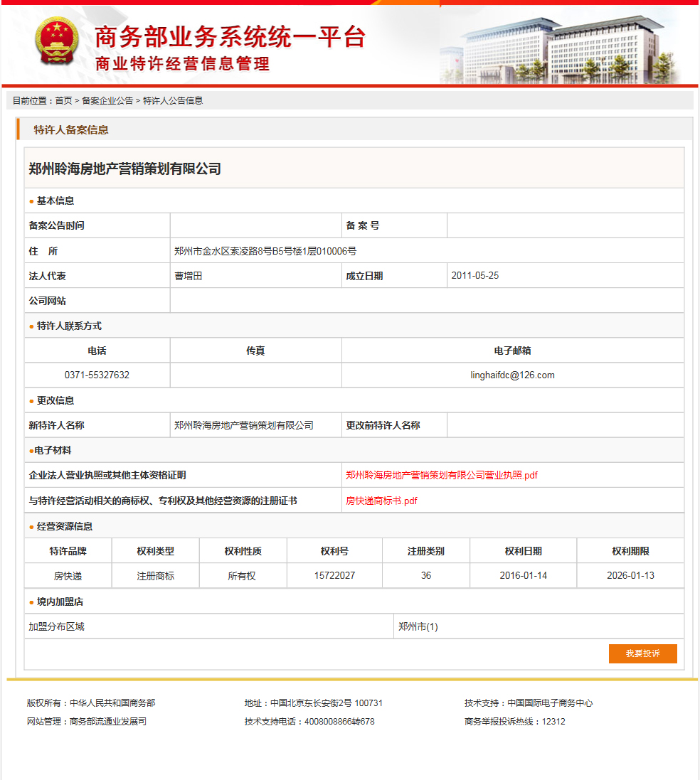Select franchise region 郑州市(1)
Screen dimensions: 700x780
pos(418,627)
